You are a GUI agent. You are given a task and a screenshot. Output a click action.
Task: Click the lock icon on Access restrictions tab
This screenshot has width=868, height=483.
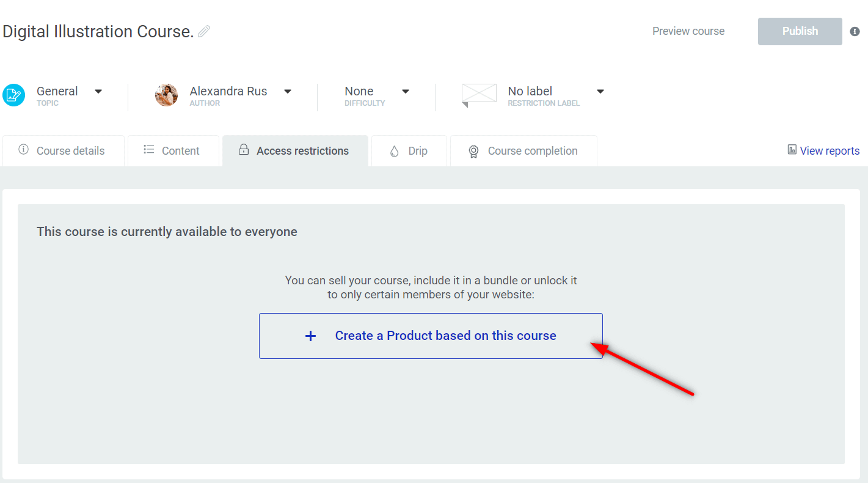pyautogui.click(x=244, y=150)
